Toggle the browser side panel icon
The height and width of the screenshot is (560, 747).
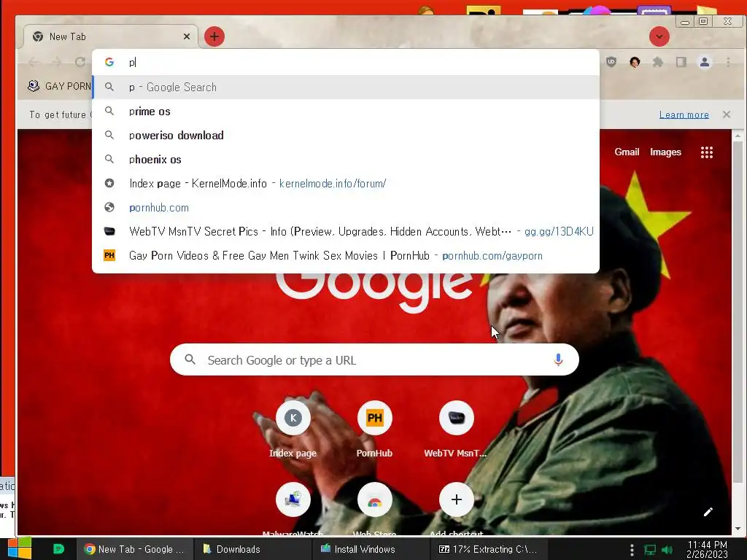[x=681, y=62]
